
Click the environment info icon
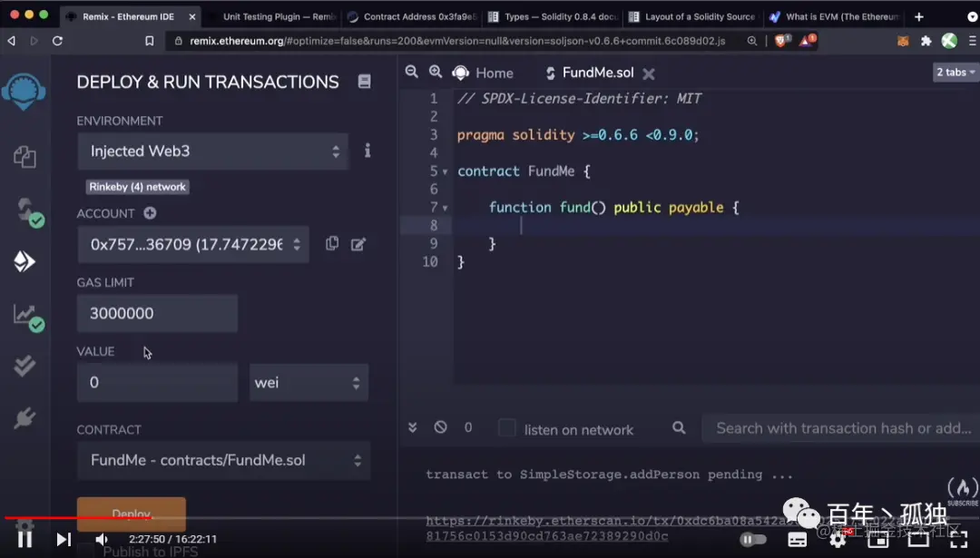tap(367, 151)
